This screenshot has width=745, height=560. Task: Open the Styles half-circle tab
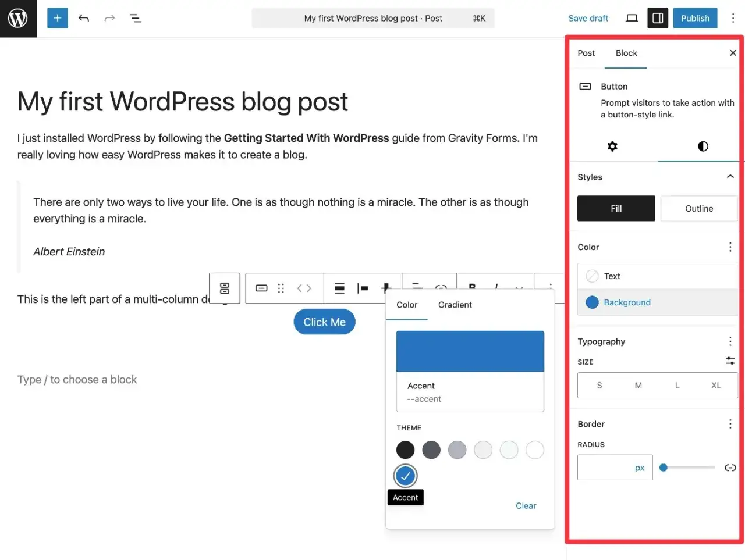coord(703,146)
